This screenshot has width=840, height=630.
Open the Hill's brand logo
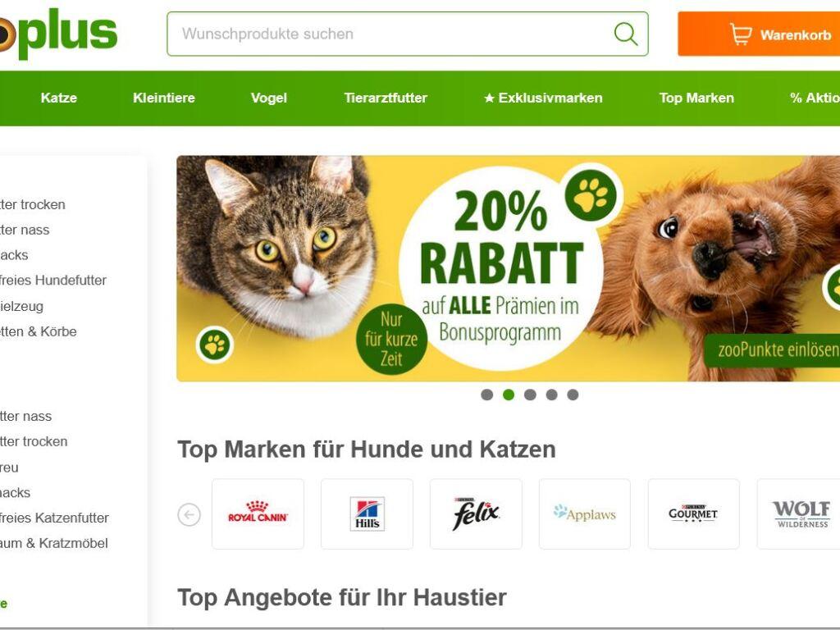coord(367,514)
